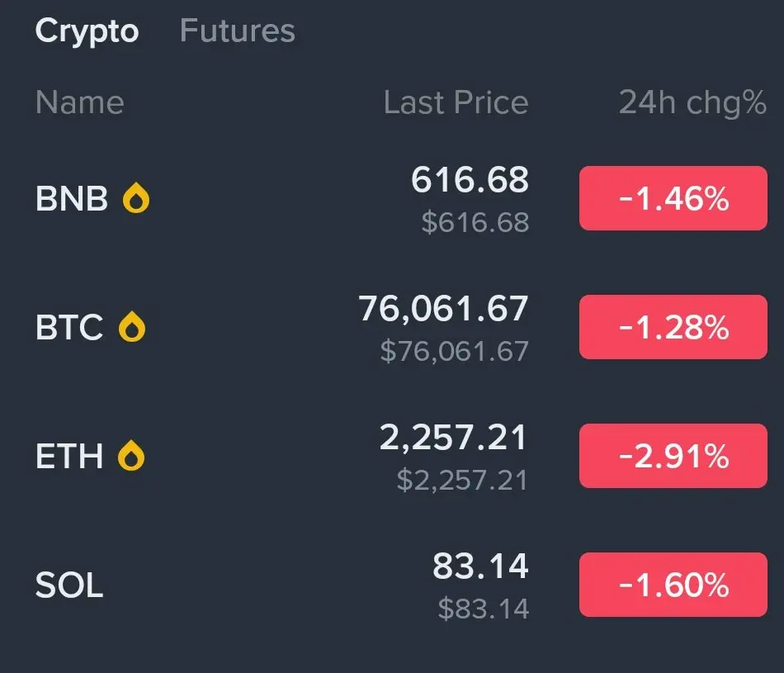The height and width of the screenshot is (673, 784).
Task: Click the BTC price 76,061.67
Action: 443,308
